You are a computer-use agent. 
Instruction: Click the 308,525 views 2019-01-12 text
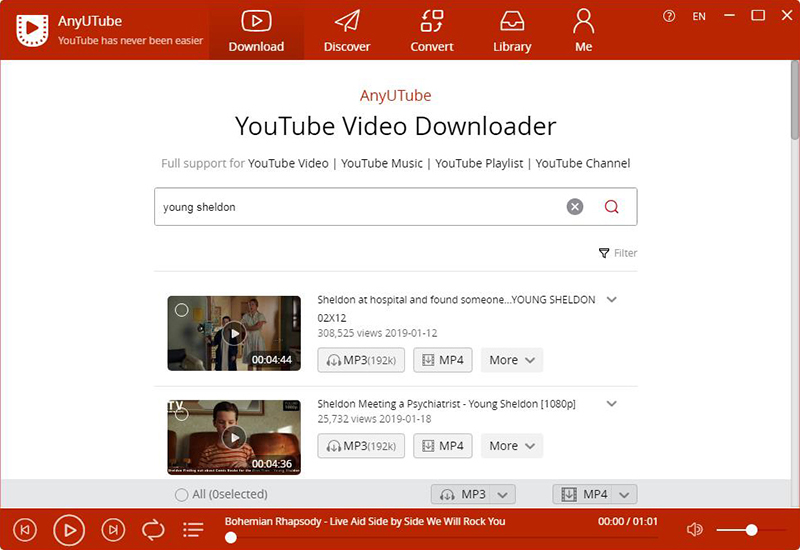pyautogui.click(x=377, y=333)
